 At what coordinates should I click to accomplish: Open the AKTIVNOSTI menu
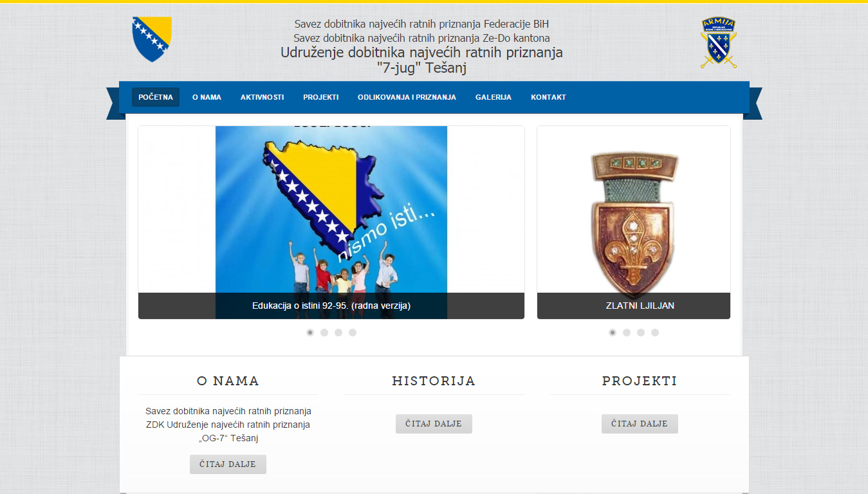tap(263, 97)
